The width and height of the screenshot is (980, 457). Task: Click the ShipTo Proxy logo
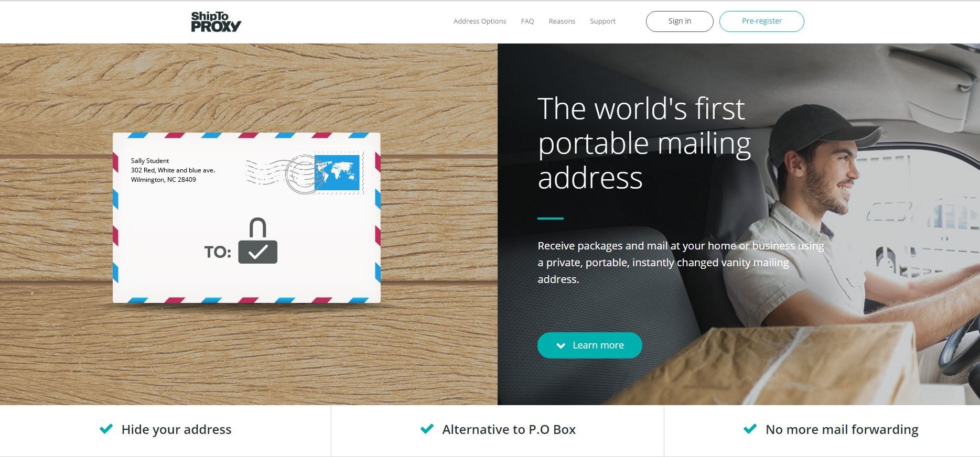pyautogui.click(x=216, y=21)
